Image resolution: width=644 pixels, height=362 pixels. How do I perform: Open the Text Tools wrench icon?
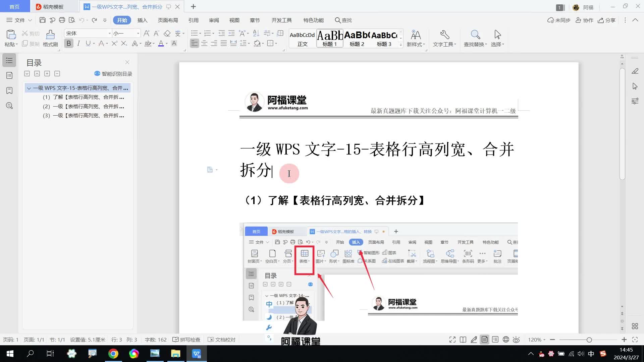pos(444,35)
